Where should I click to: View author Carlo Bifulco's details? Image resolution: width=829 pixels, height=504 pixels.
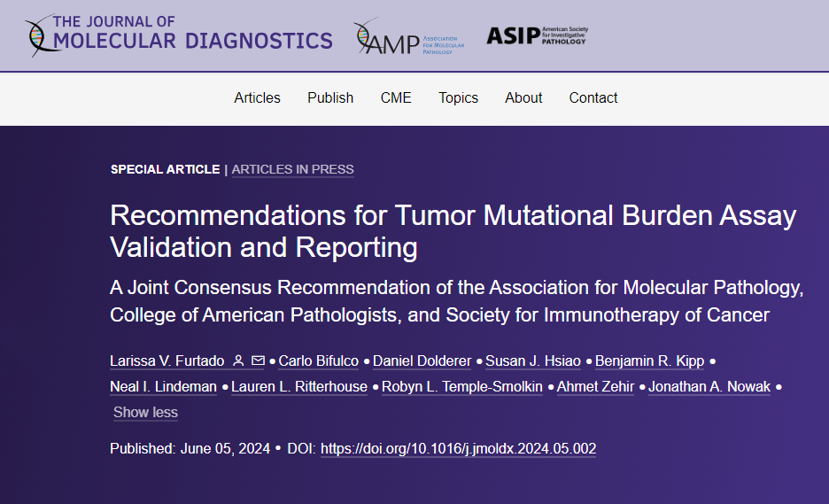click(x=318, y=361)
